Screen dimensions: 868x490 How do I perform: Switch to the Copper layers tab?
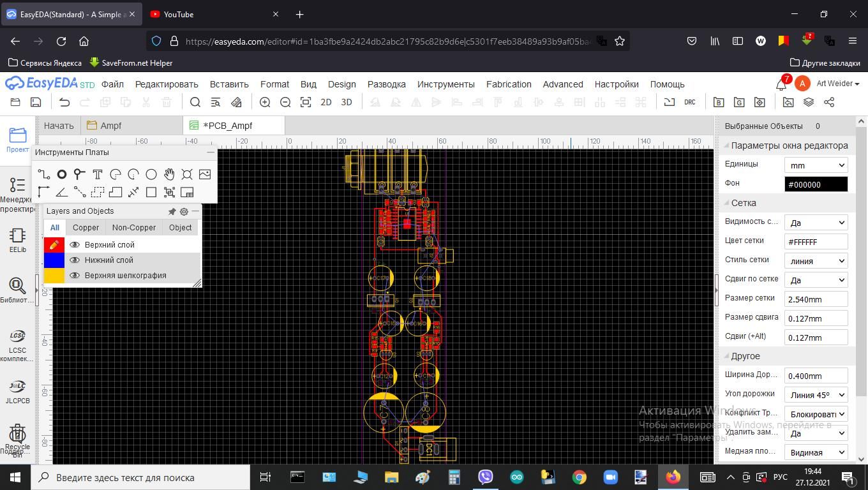[x=86, y=228]
